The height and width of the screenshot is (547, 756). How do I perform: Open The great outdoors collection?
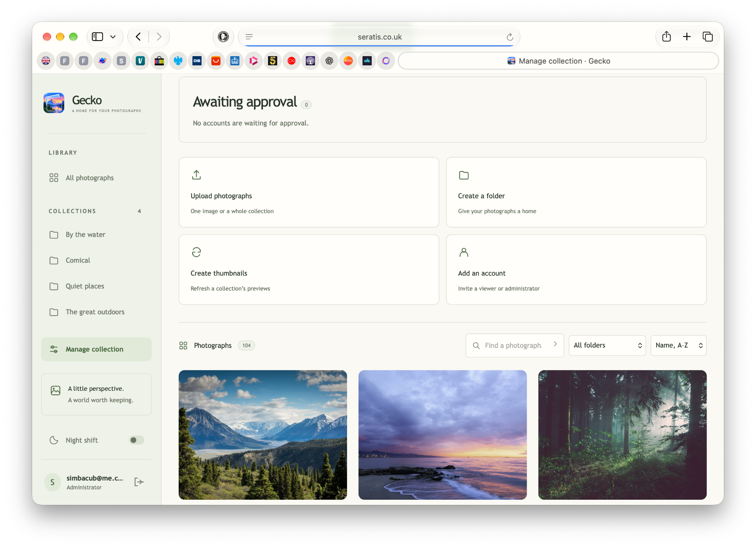pos(96,312)
